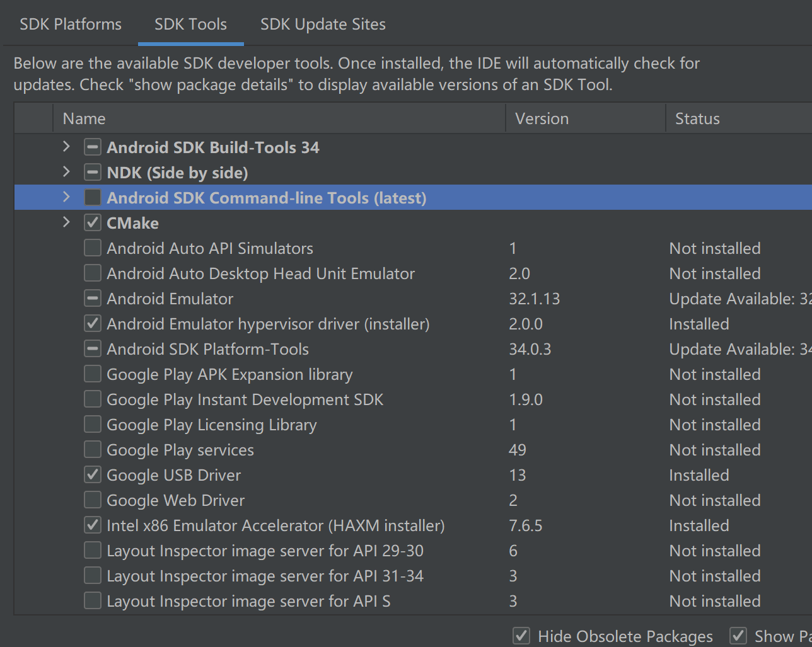Switch to the SDK Platforms tab

(x=70, y=24)
